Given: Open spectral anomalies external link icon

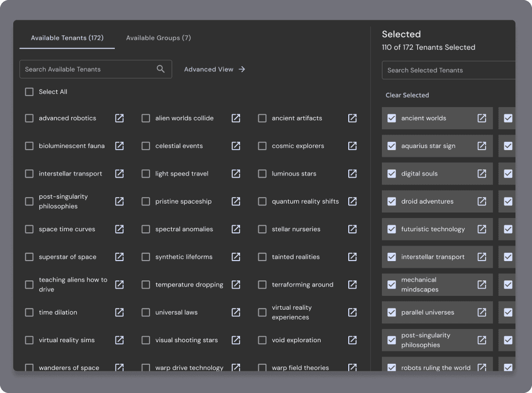Looking at the screenshot, I should 236,229.
